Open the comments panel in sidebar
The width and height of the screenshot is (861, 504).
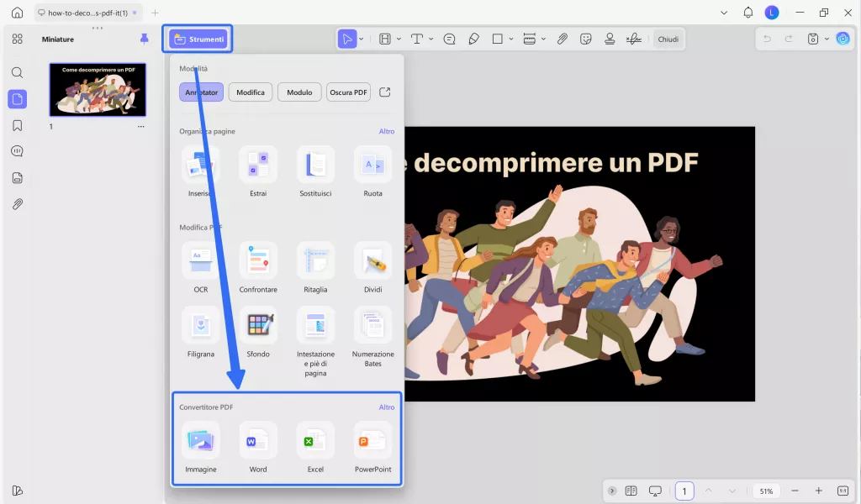pyautogui.click(x=18, y=151)
